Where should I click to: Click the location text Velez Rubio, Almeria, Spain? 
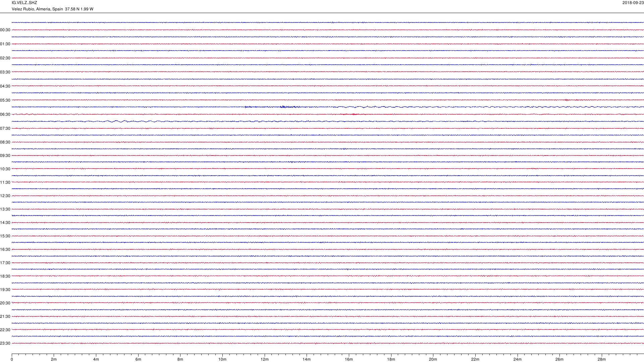[37, 9]
